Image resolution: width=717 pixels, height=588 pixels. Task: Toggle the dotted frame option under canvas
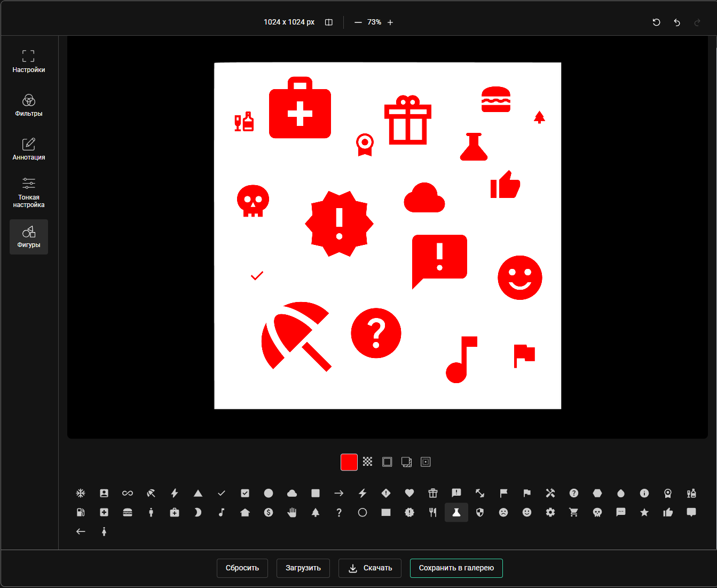click(426, 462)
